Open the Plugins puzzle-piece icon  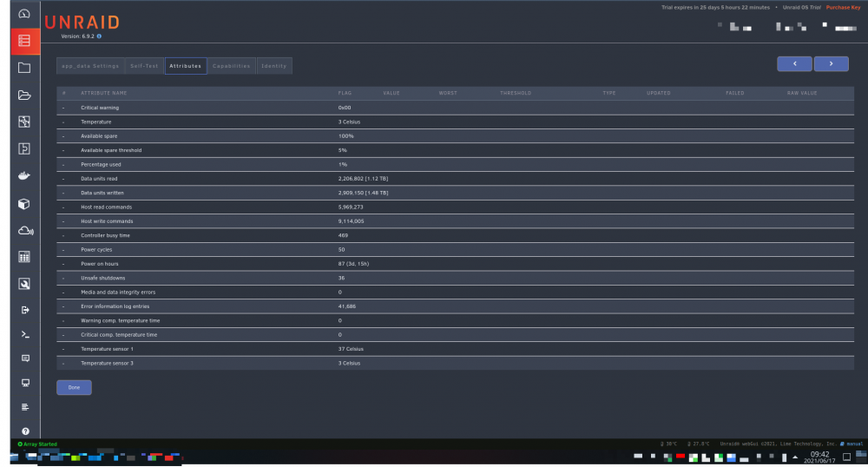click(24, 148)
